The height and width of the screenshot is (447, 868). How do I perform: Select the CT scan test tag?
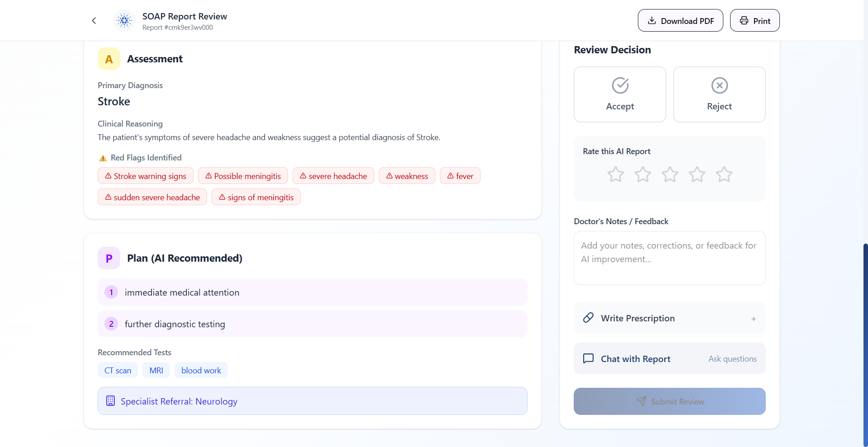pos(118,370)
